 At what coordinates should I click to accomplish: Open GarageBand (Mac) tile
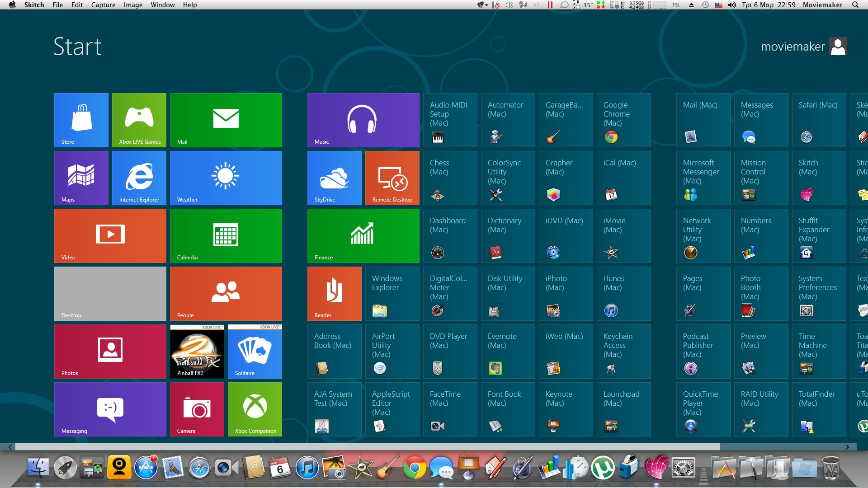click(566, 120)
